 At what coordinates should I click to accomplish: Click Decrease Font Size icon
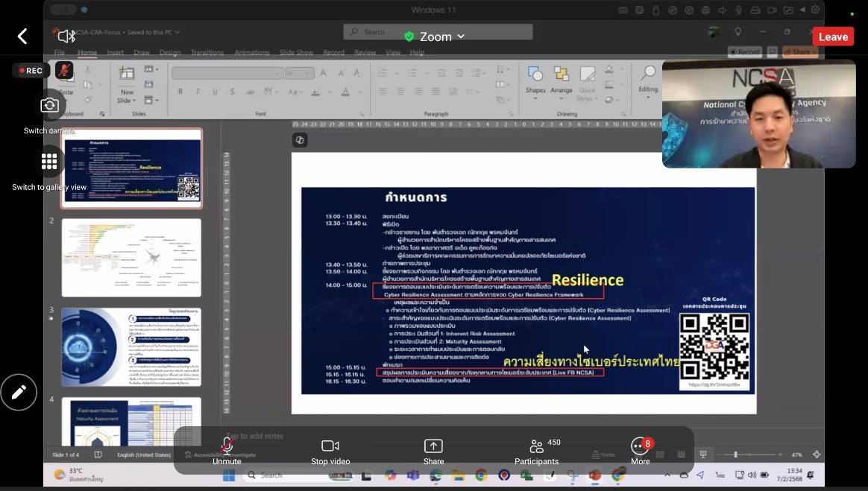tap(341, 73)
